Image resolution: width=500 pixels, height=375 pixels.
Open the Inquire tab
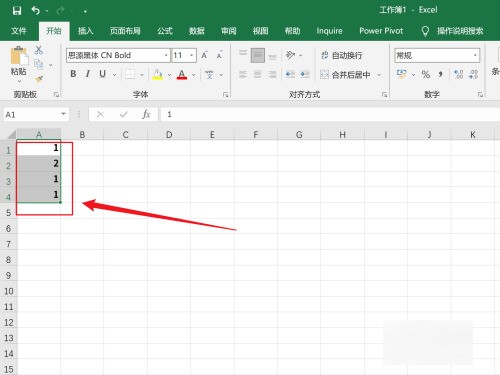click(x=329, y=31)
